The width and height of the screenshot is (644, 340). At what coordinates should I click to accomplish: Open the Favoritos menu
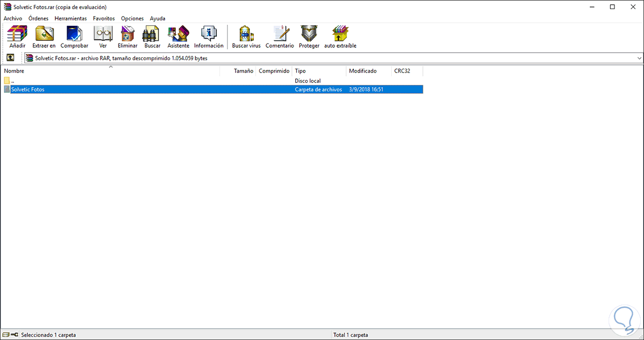point(104,18)
